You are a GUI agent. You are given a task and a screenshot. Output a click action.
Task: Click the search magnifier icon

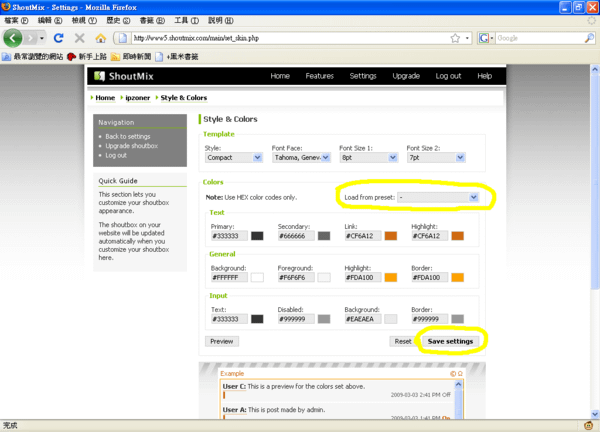coord(589,38)
